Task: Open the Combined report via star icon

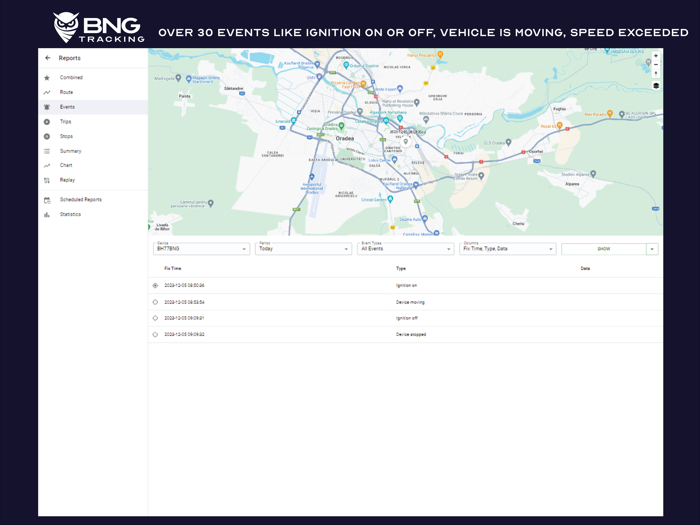Action: tap(47, 78)
